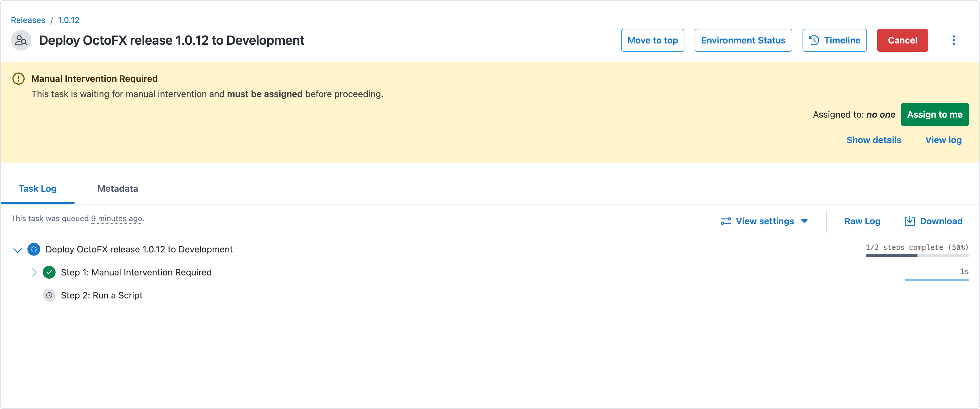
Task: Select the 'Deploy OctoFX release 1.0.12 to Development' log row
Action: (x=139, y=250)
